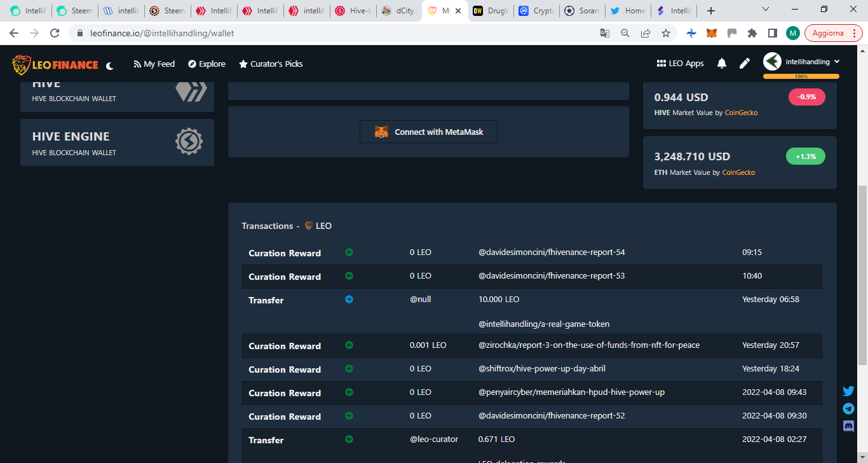Open the Twitter share icon at right edge

coord(848,391)
